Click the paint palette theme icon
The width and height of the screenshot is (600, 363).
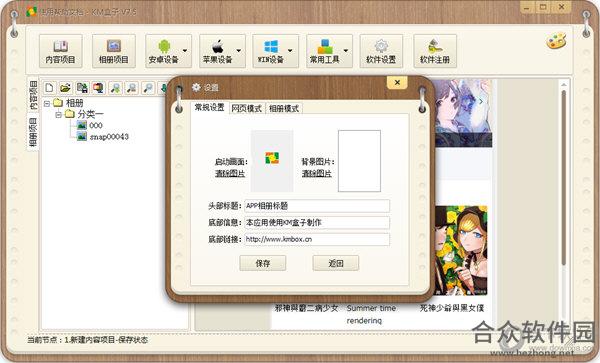556,41
